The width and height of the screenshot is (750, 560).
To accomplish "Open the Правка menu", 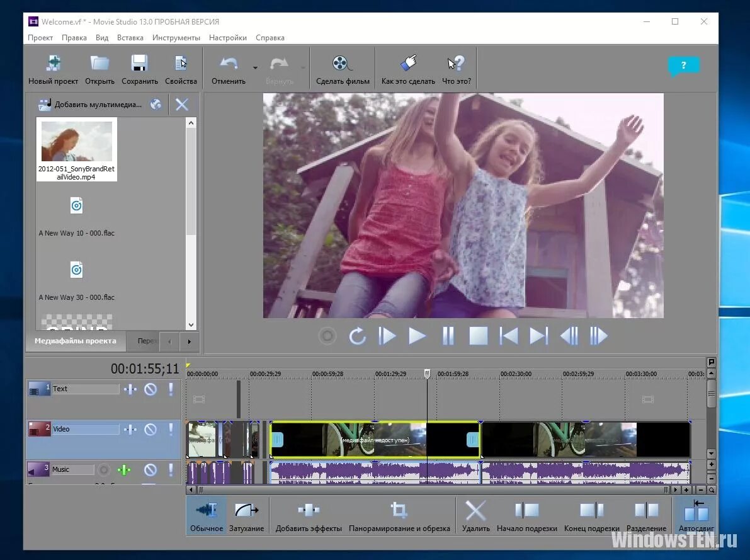I will click(x=74, y=38).
